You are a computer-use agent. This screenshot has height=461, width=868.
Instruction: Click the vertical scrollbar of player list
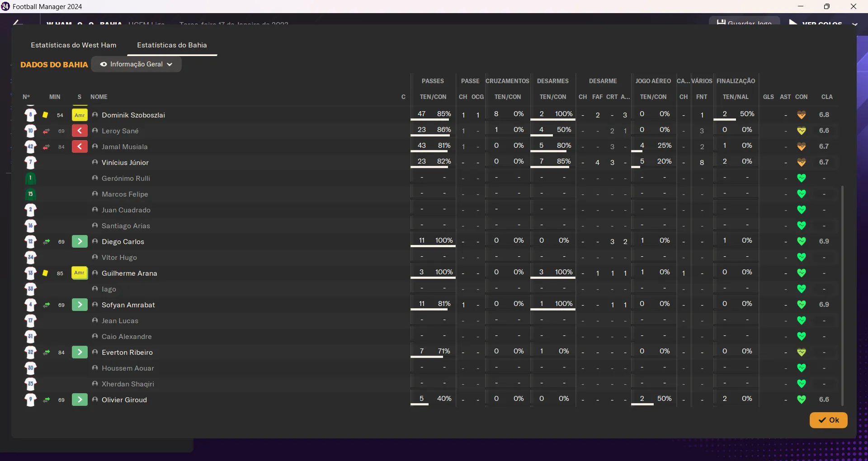point(842,296)
